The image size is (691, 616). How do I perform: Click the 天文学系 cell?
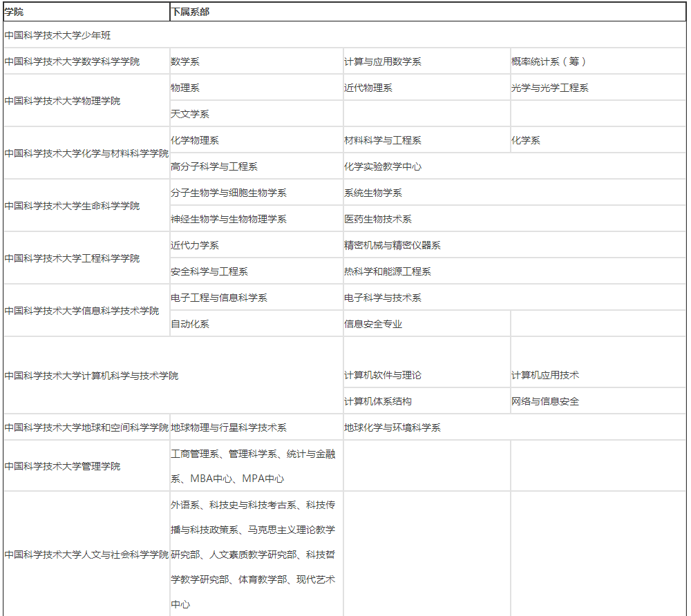[x=256, y=114]
